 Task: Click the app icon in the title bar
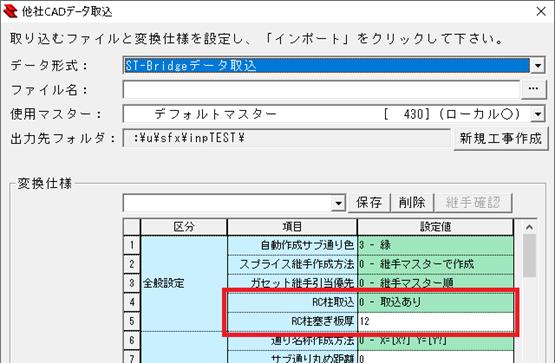pyautogui.click(x=10, y=11)
